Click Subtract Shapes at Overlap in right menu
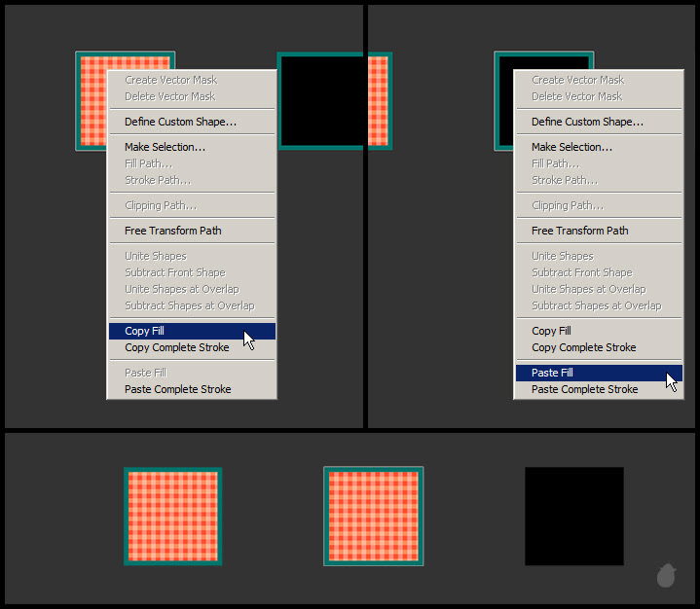Viewport: 700px width, 609px height. (x=599, y=305)
